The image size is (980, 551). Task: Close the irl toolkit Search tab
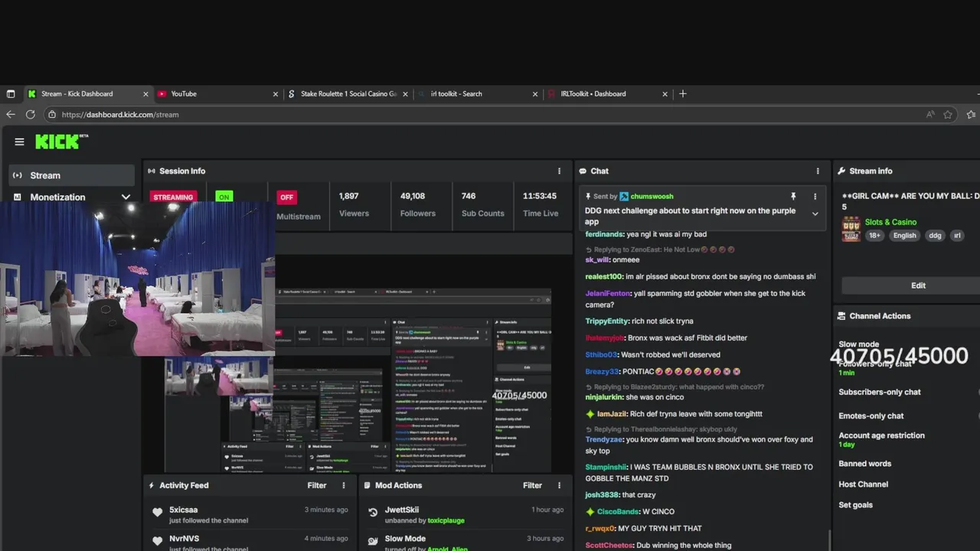(x=535, y=94)
